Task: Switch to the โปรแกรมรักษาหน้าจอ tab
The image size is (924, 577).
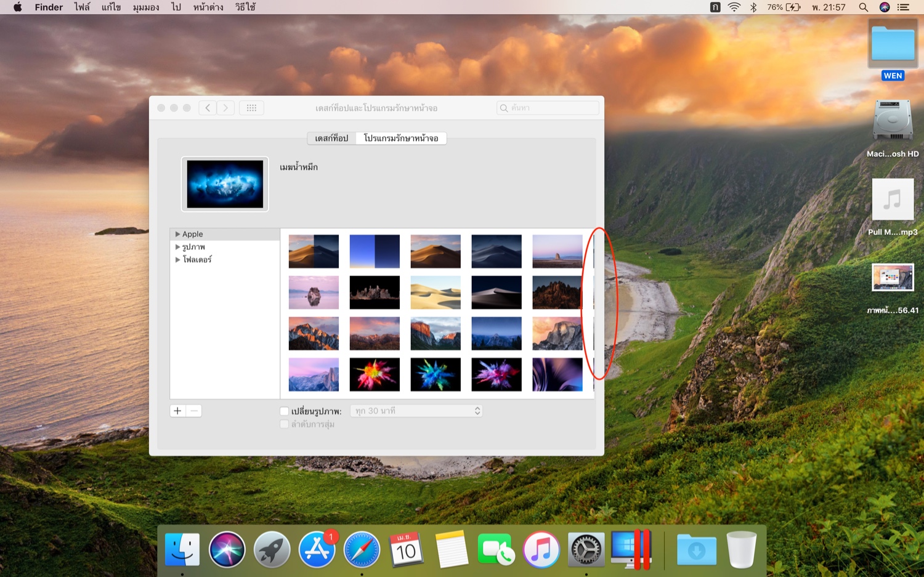Action: click(401, 138)
